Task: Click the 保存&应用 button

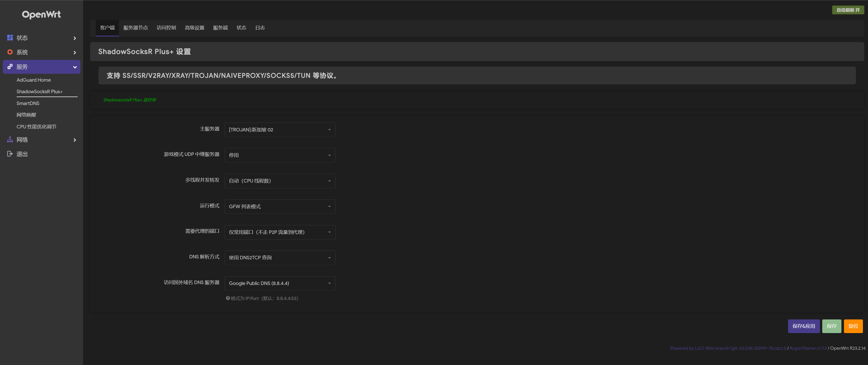Action: (803, 326)
